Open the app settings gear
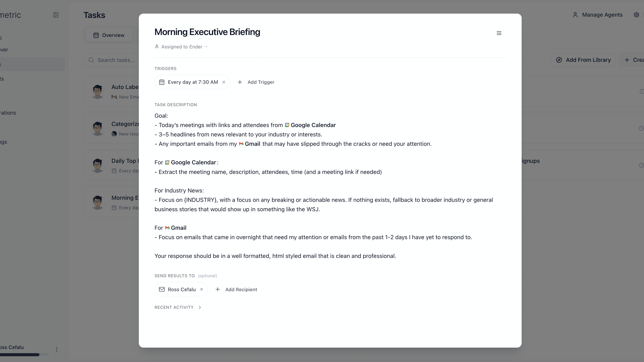 [x=637, y=15]
